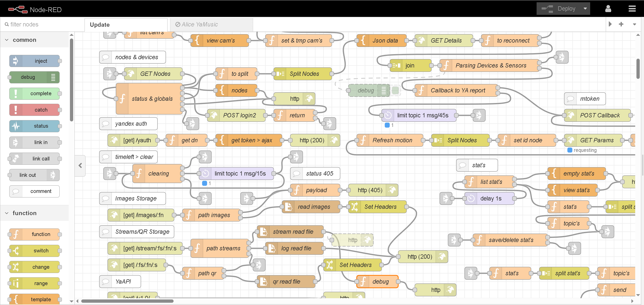Image resolution: width=644 pixels, height=305 pixels.
Task: Click the delay 1s node timer icon
Action: tap(471, 198)
